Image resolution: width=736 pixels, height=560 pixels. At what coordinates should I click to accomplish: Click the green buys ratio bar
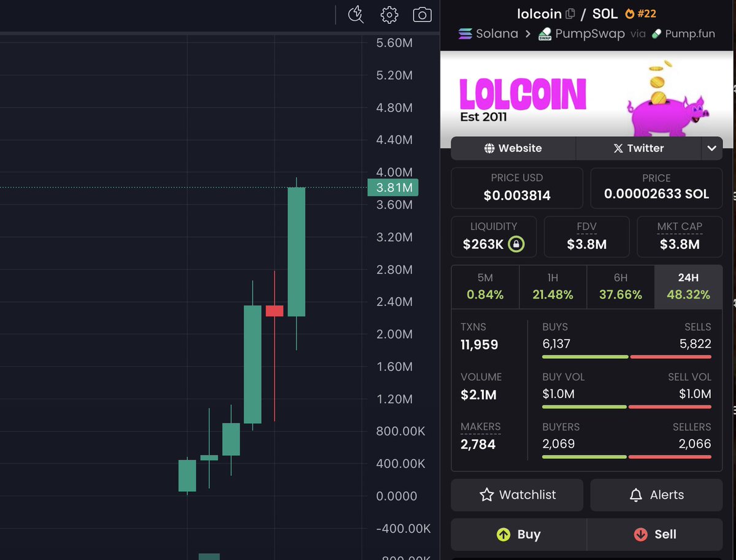coord(585,357)
